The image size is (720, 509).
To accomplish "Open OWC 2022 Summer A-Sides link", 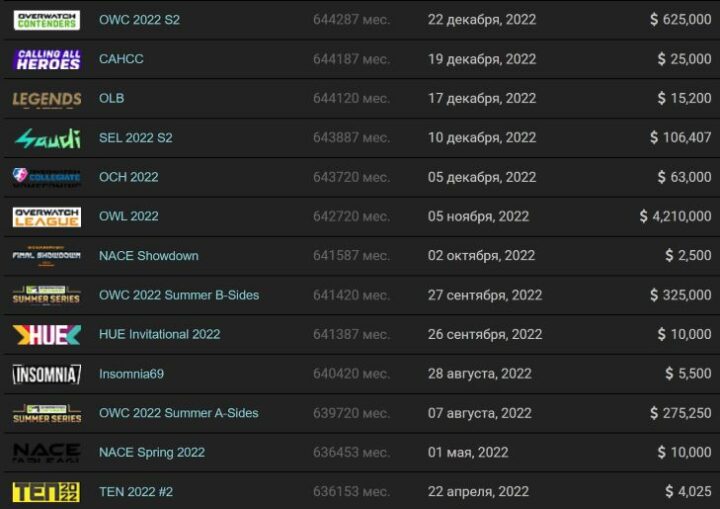I will (179, 413).
